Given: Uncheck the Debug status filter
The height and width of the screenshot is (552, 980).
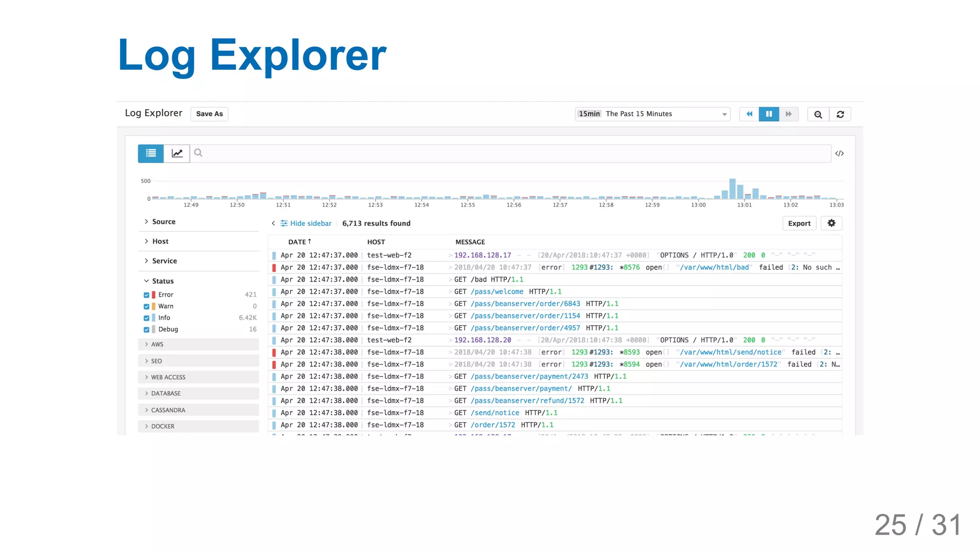Looking at the screenshot, I should (x=146, y=329).
